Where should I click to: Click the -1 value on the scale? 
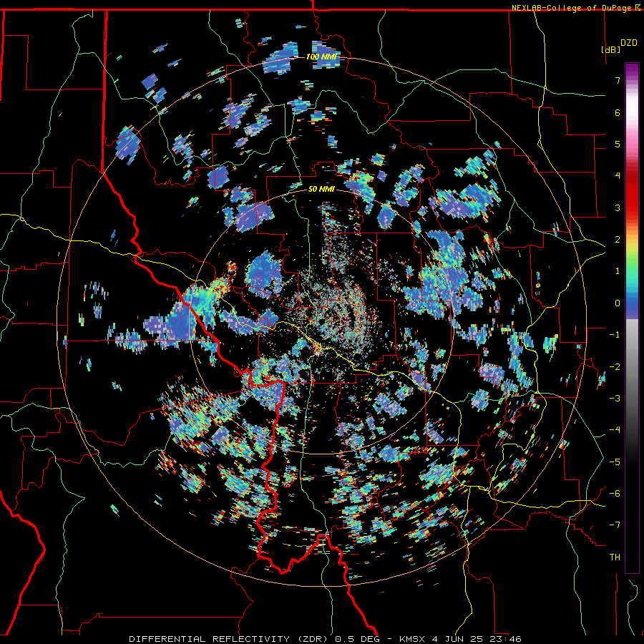[x=615, y=335]
